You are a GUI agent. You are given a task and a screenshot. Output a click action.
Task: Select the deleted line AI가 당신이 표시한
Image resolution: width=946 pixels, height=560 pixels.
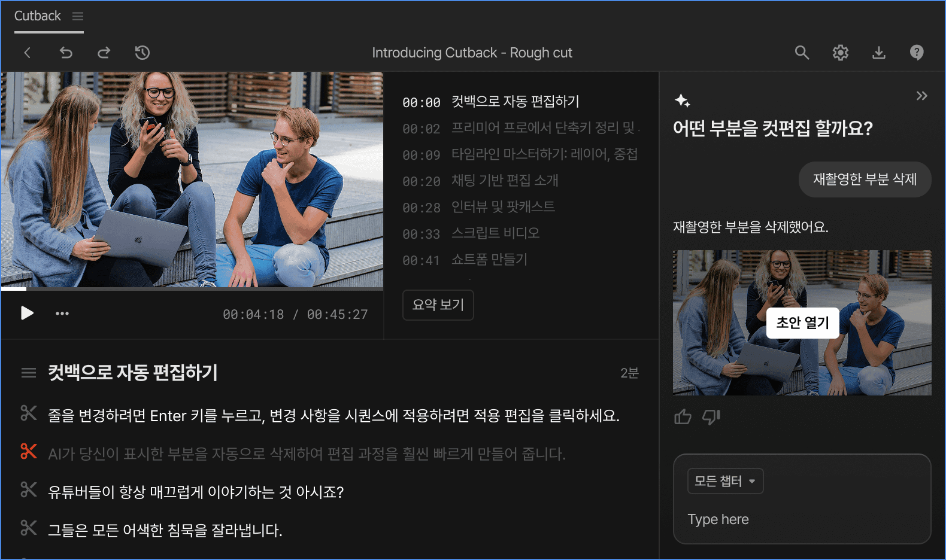(x=307, y=454)
